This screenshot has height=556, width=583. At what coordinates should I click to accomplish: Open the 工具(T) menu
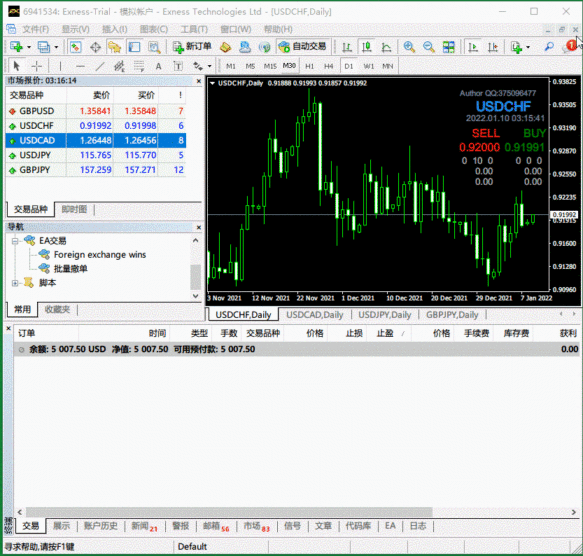[x=194, y=29]
